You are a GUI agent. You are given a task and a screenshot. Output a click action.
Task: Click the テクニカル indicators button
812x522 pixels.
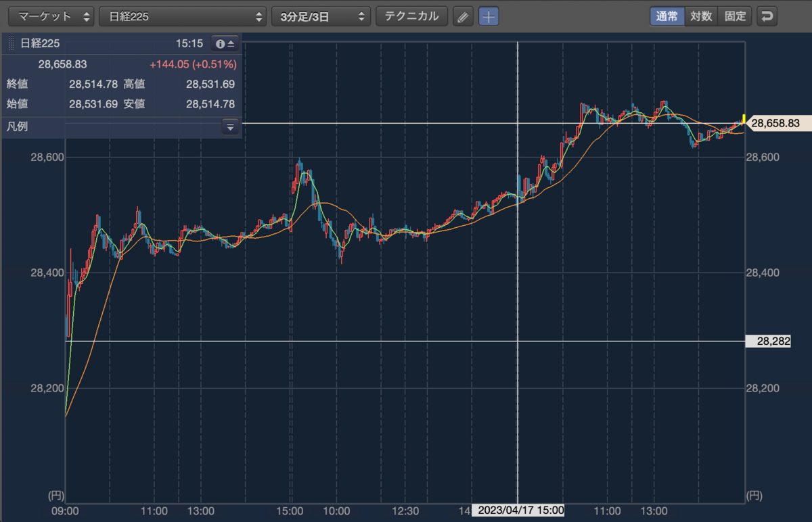[x=411, y=16]
